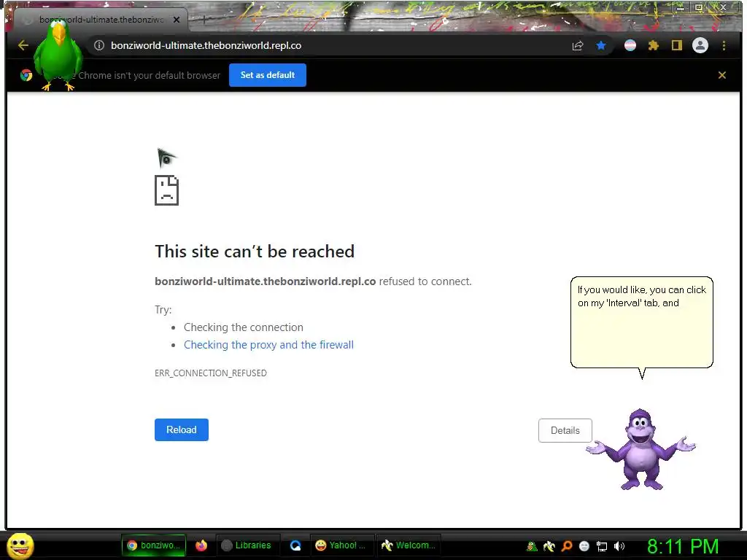The image size is (747, 560).
Task: Open the Extensions puzzle piece menu
Action: 653,45
